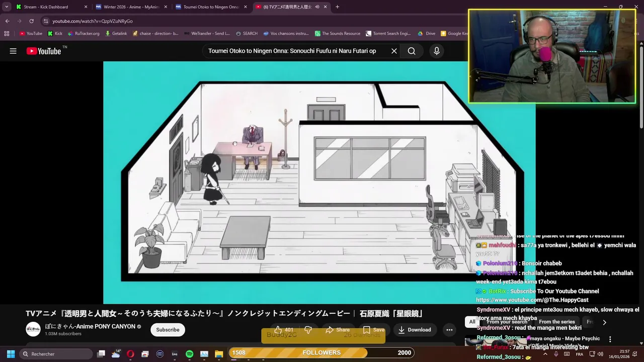Open Opera browser from taskbar
The image size is (644, 362).
coord(131,353)
